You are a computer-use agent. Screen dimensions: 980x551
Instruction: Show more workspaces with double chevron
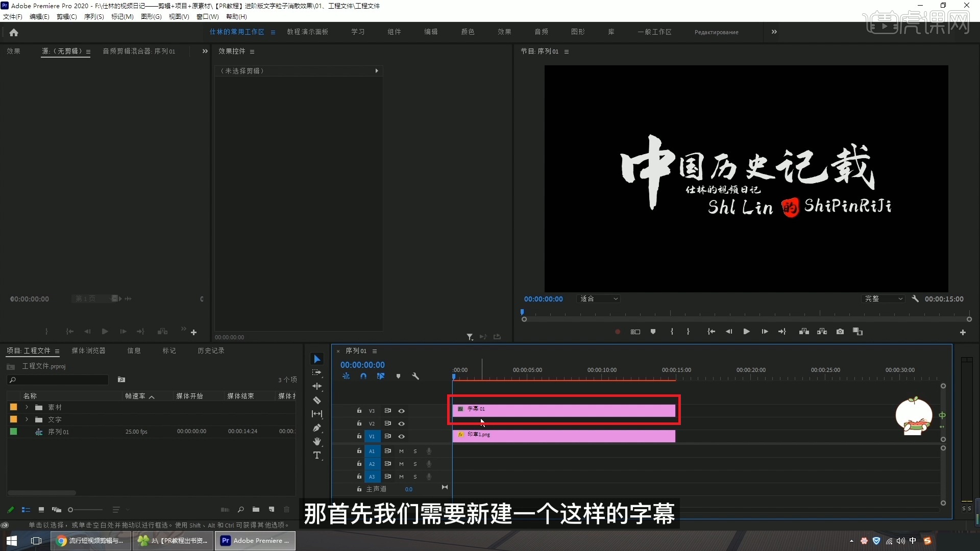[x=774, y=32]
